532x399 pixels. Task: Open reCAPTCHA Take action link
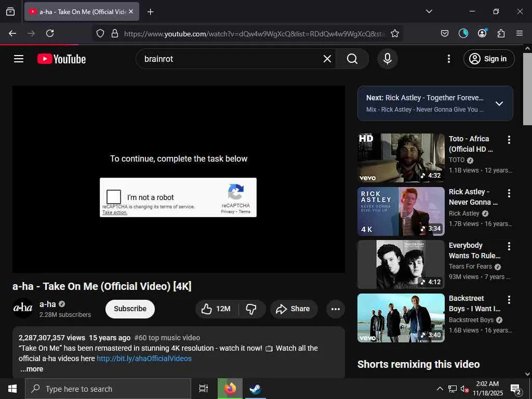[x=115, y=212]
